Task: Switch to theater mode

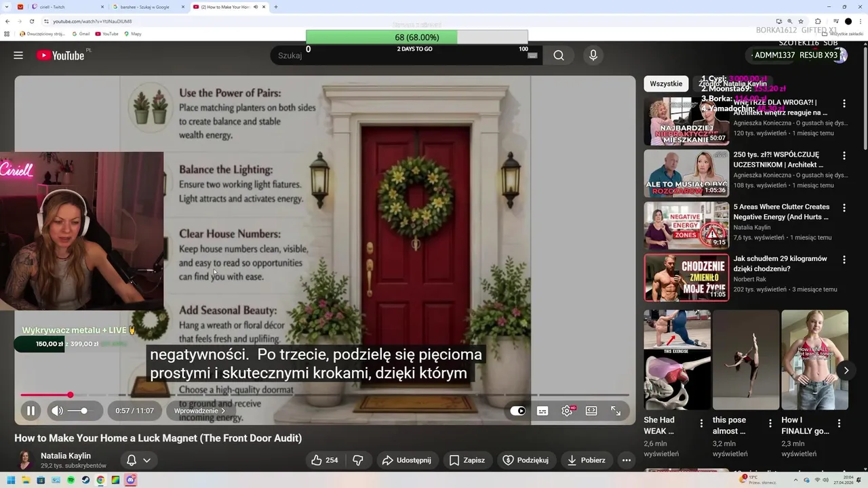Action: point(591,411)
